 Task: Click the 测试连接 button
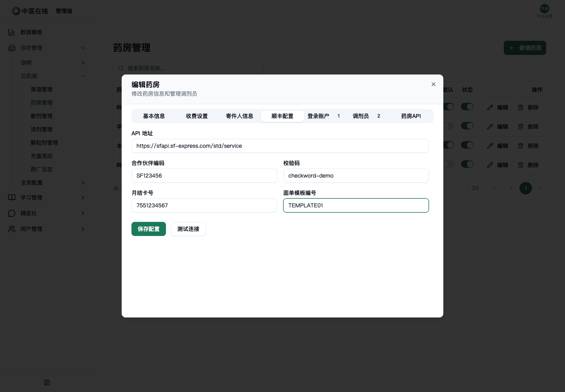(188, 229)
